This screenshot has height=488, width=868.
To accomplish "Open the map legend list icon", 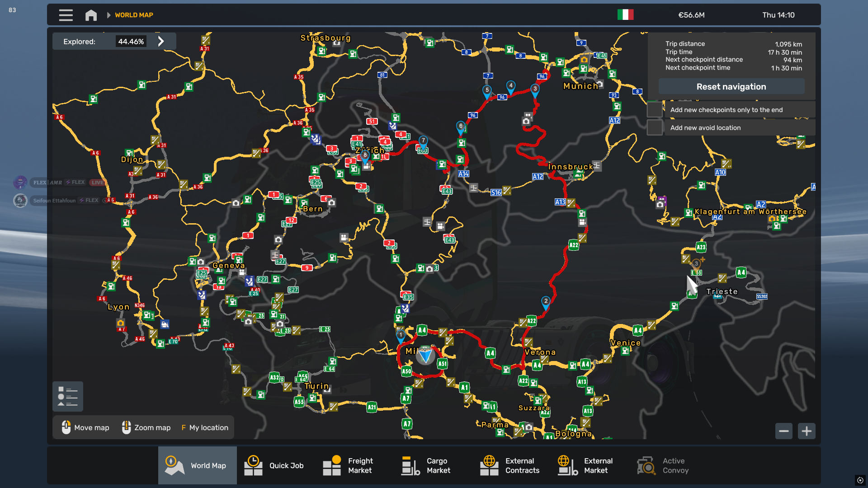I will (x=68, y=396).
